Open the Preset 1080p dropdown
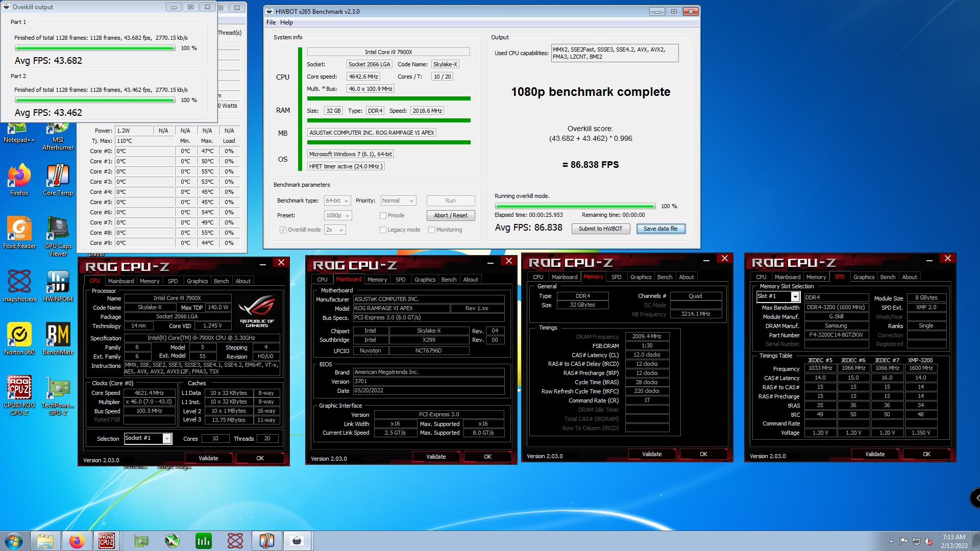 [337, 215]
